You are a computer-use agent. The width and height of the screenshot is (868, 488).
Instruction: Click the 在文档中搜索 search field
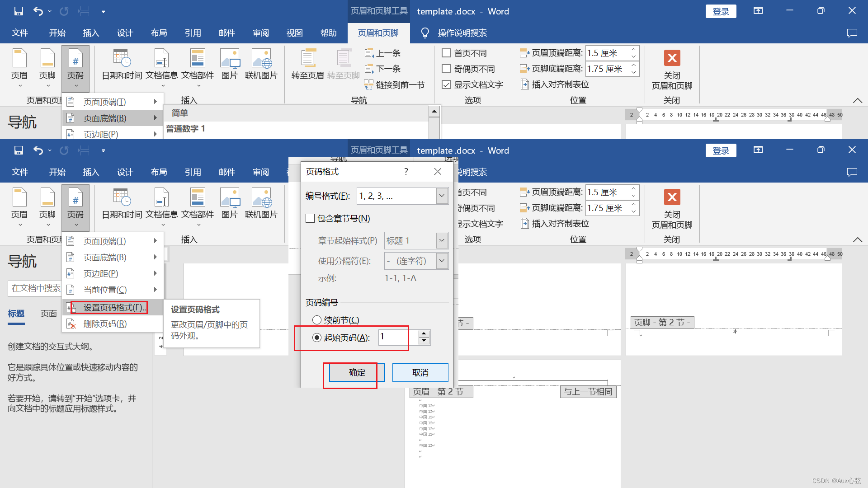point(35,288)
